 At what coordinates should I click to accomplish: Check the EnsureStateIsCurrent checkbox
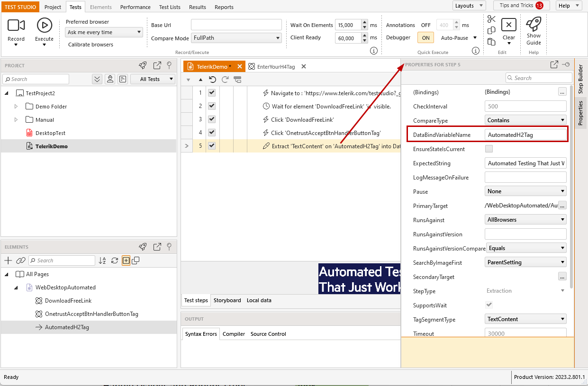pos(489,149)
